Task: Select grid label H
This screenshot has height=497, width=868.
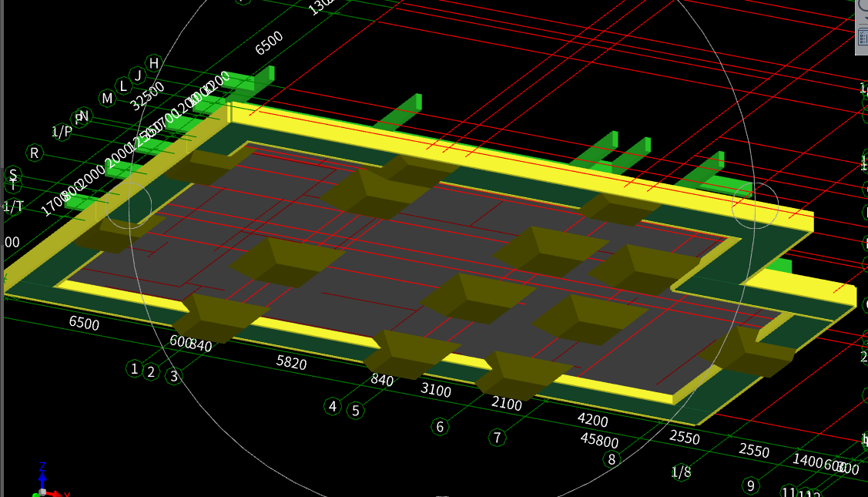Action: point(154,63)
